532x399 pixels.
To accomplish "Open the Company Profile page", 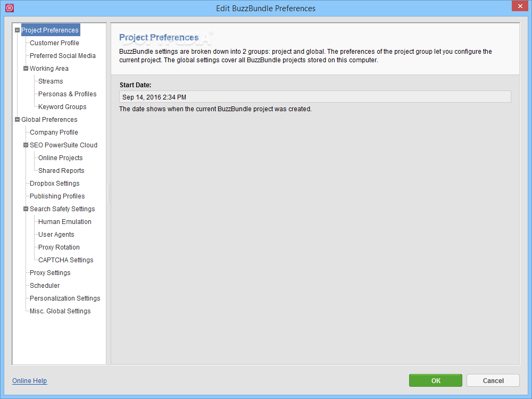I will tap(54, 132).
